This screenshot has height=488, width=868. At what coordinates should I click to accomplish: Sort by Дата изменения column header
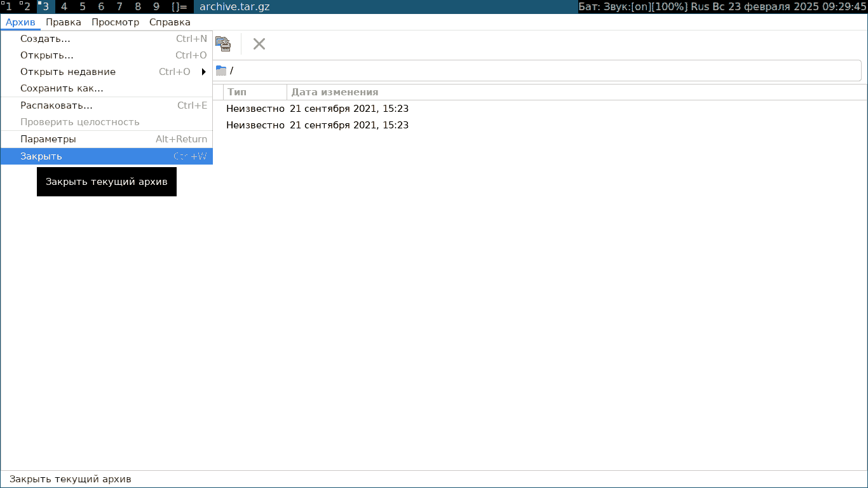pos(335,92)
